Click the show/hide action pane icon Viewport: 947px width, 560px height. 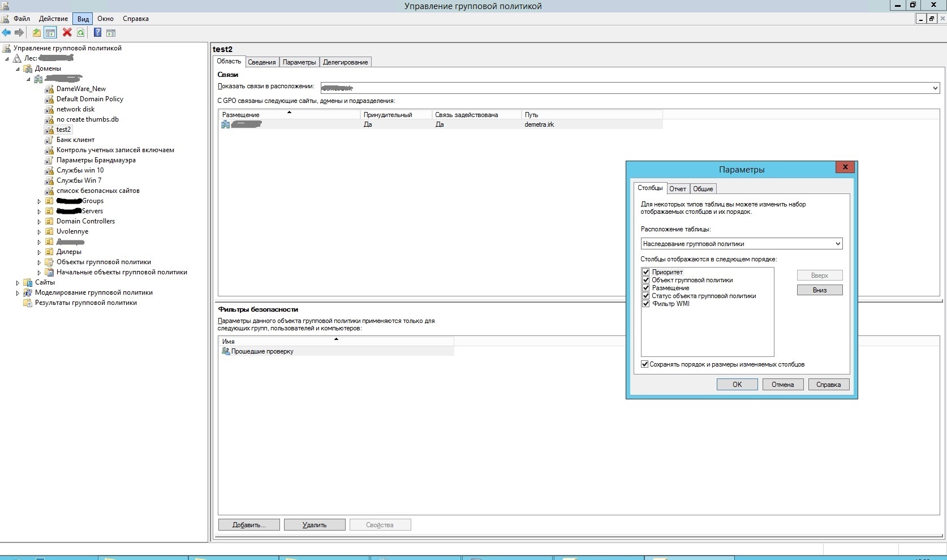point(111,33)
